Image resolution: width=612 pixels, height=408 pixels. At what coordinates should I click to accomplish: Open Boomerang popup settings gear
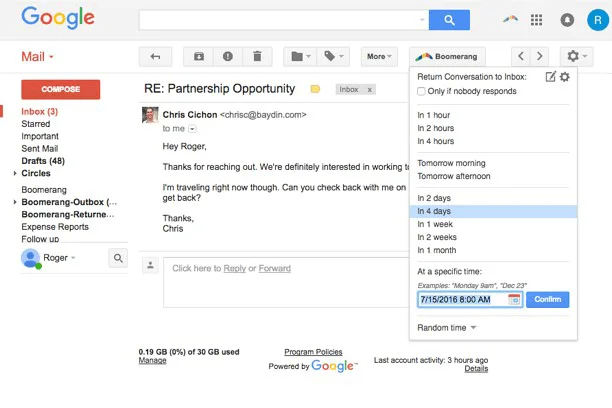[x=565, y=77]
